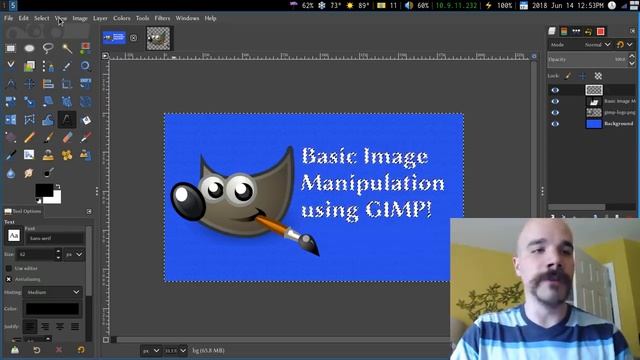
Task: Hide the Background layer via its eye
Action: coord(555,124)
